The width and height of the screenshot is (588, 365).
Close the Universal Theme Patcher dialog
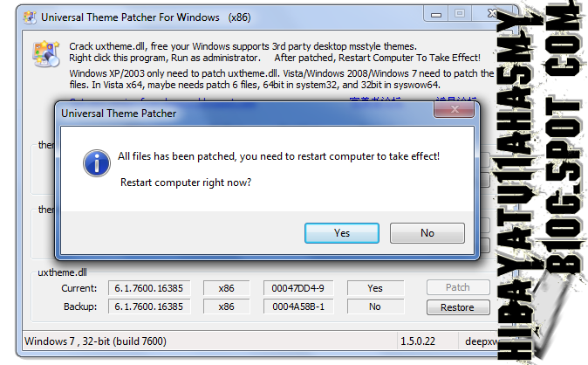pos(455,109)
